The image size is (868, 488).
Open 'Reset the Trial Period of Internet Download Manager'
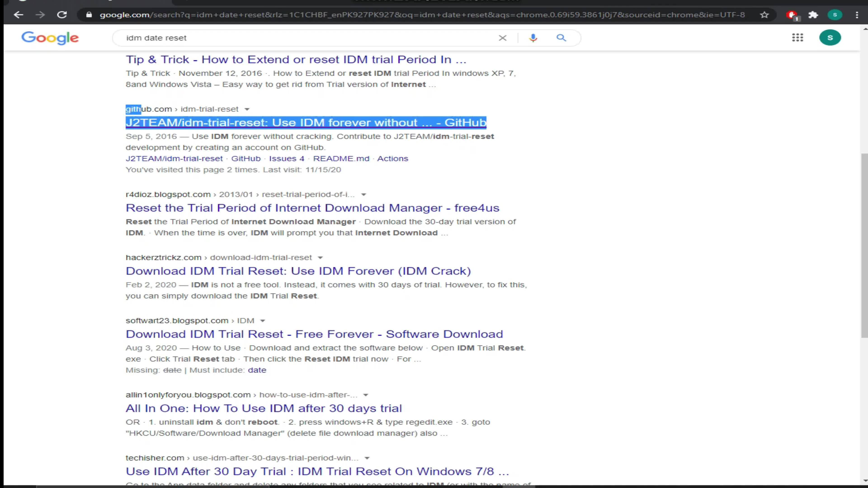pos(312,208)
